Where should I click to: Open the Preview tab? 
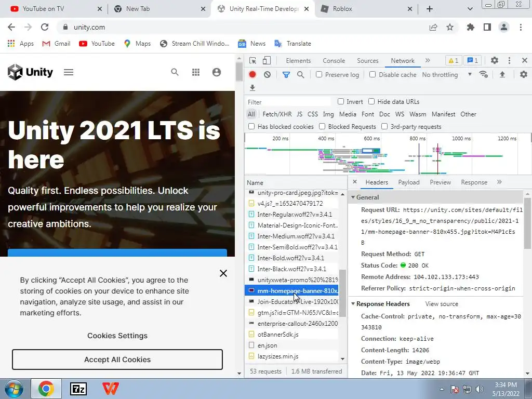coord(441,182)
